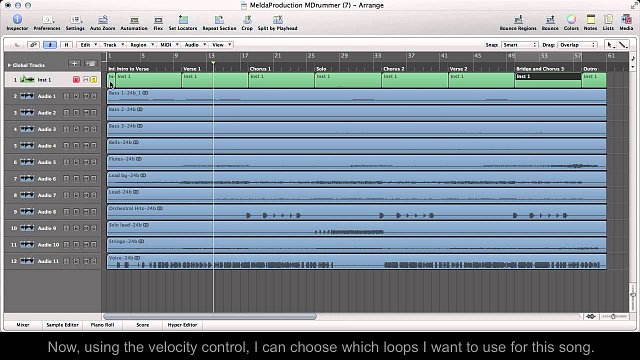Select the secondary tool menu icon

point(622,45)
